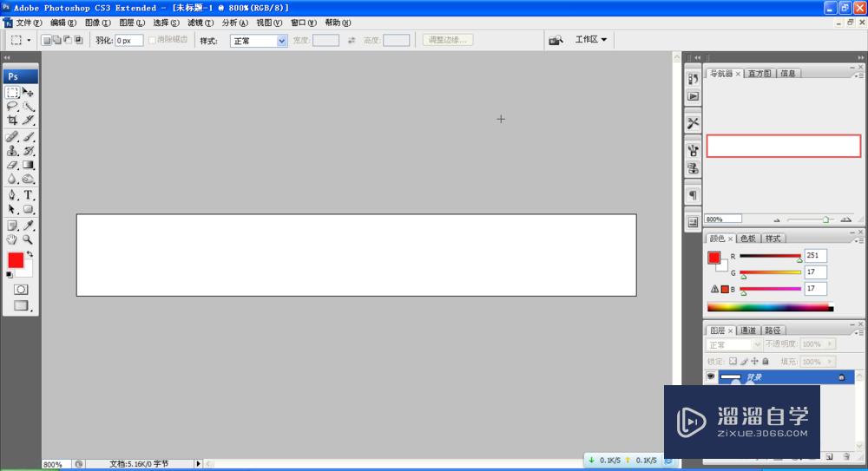Select the Hand tool
Viewport: 868px width, 471px height.
click(x=12, y=239)
